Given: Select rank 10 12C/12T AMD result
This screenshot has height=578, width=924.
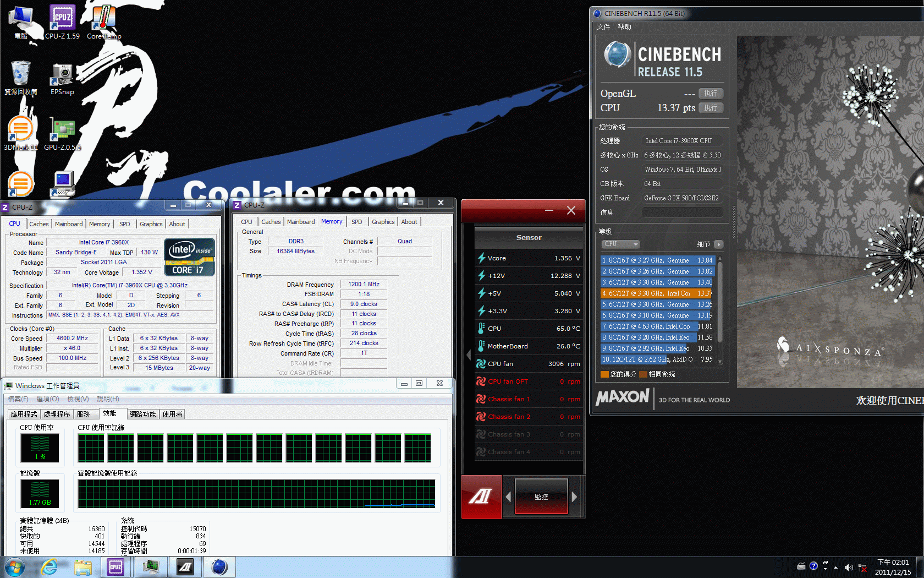Looking at the screenshot, I should [657, 359].
